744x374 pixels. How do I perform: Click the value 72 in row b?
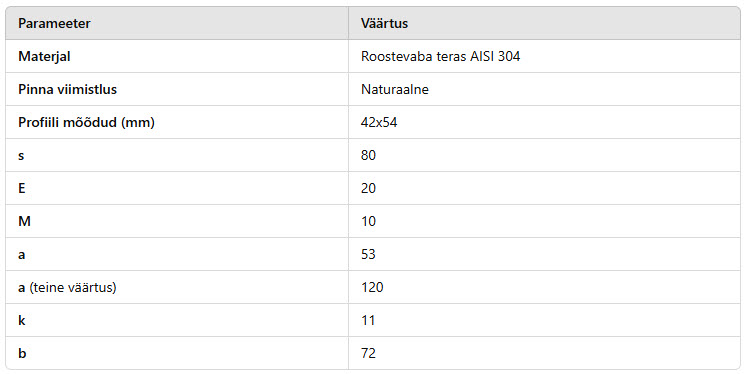368,353
